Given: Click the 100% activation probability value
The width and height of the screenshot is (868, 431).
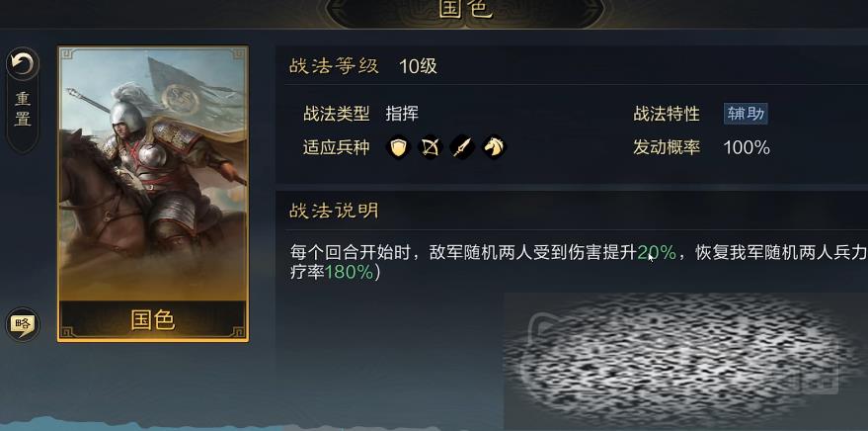Looking at the screenshot, I should (x=747, y=147).
